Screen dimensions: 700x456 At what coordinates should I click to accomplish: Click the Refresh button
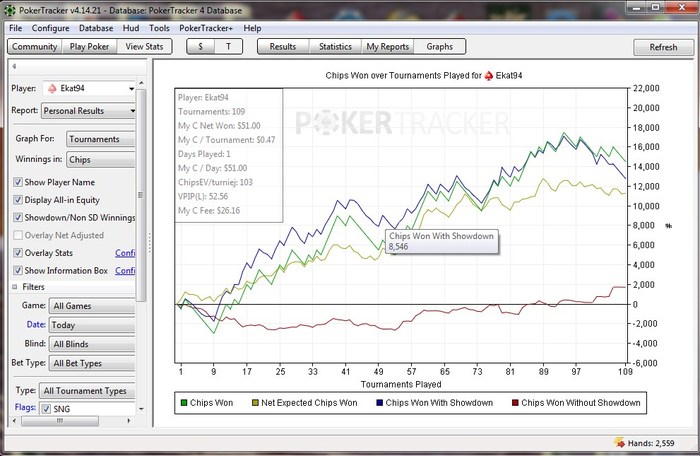tap(663, 47)
